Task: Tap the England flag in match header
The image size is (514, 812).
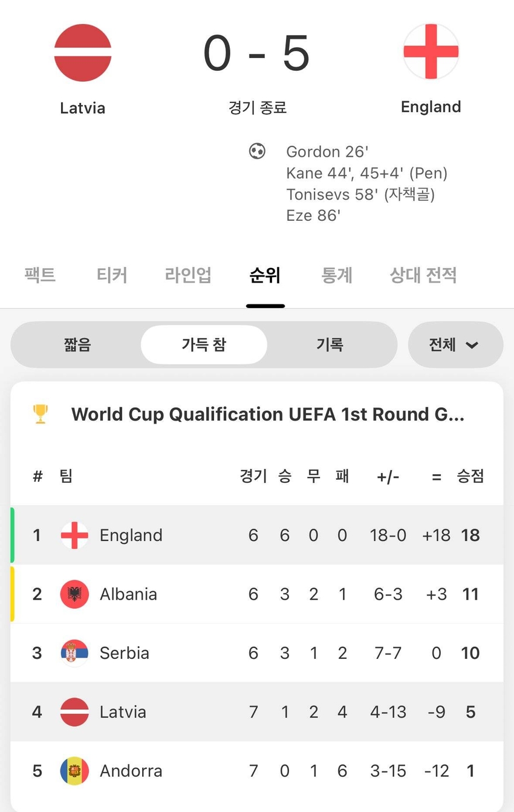Action: (x=431, y=51)
